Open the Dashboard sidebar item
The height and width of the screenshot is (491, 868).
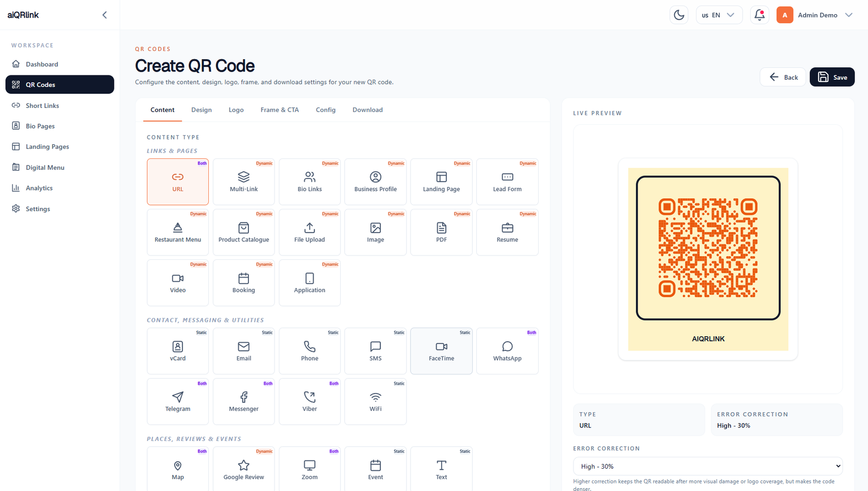point(60,64)
